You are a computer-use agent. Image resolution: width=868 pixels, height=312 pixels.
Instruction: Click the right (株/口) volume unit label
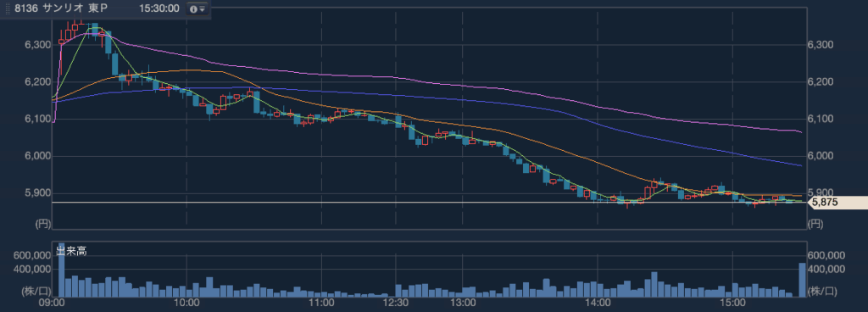(822, 291)
